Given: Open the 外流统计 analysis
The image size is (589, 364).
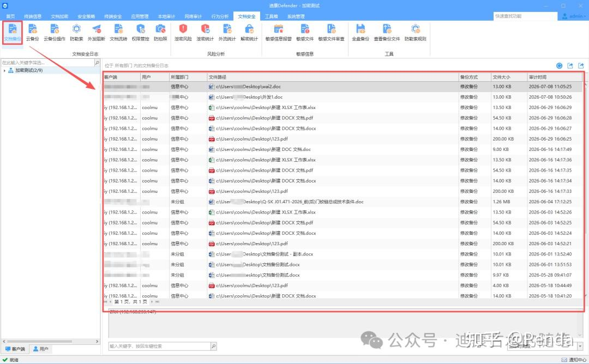Looking at the screenshot, I should tap(227, 33).
